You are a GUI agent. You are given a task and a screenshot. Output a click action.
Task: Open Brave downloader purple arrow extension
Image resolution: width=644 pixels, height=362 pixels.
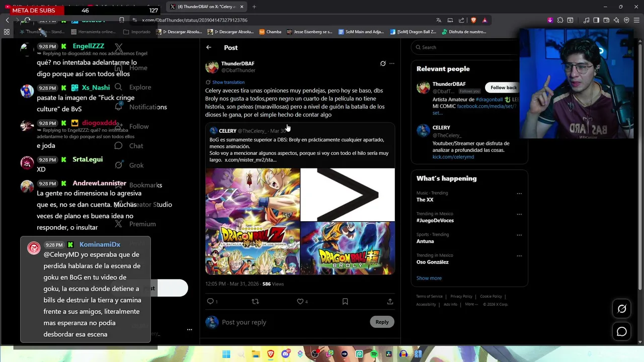click(550, 20)
